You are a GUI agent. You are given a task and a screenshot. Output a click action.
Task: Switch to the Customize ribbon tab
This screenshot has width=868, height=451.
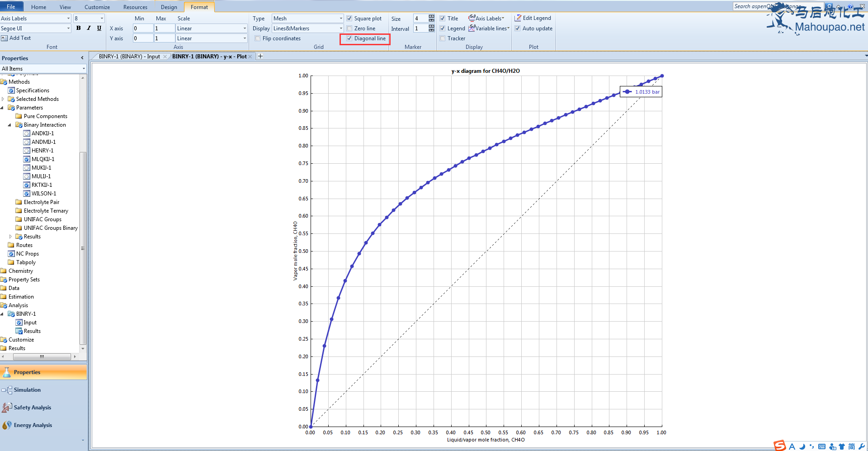click(97, 7)
